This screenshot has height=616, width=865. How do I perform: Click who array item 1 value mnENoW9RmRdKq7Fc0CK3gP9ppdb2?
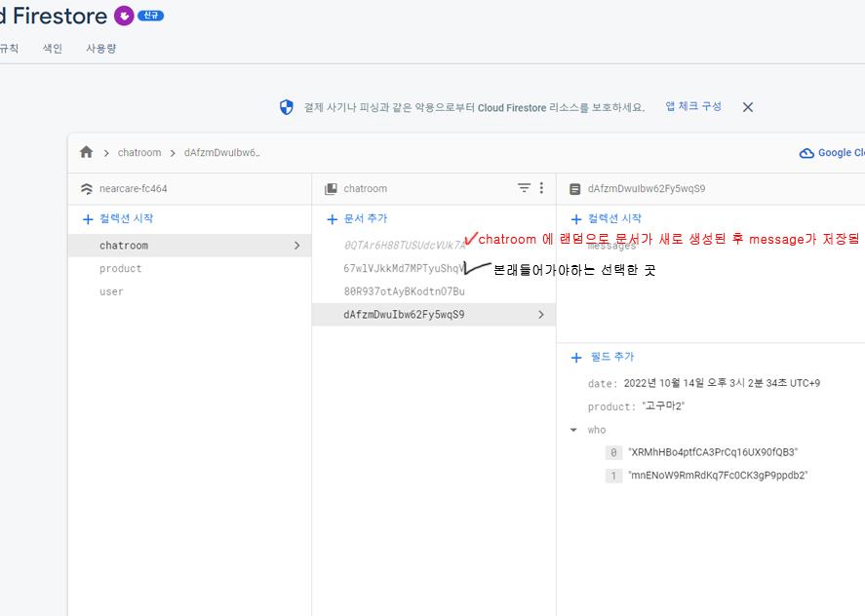coord(718,476)
